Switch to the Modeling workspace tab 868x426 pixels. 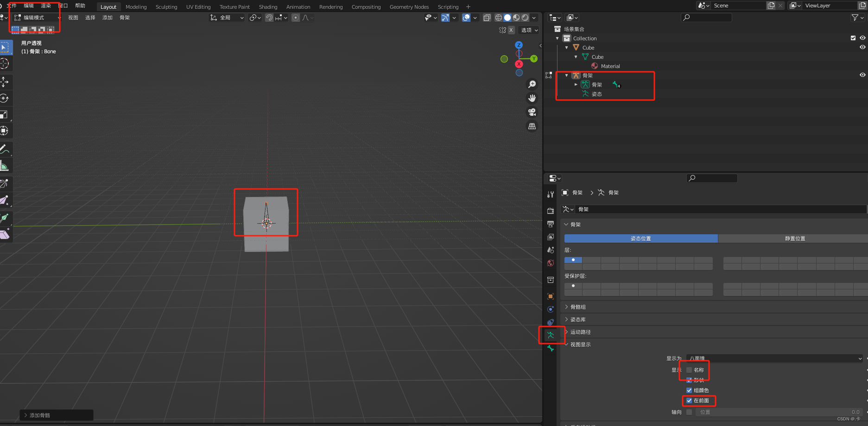pyautogui.click(x=136, y=6)
